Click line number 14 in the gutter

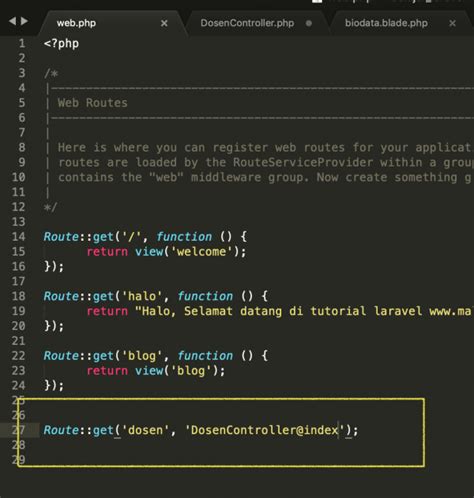point(19,237)
